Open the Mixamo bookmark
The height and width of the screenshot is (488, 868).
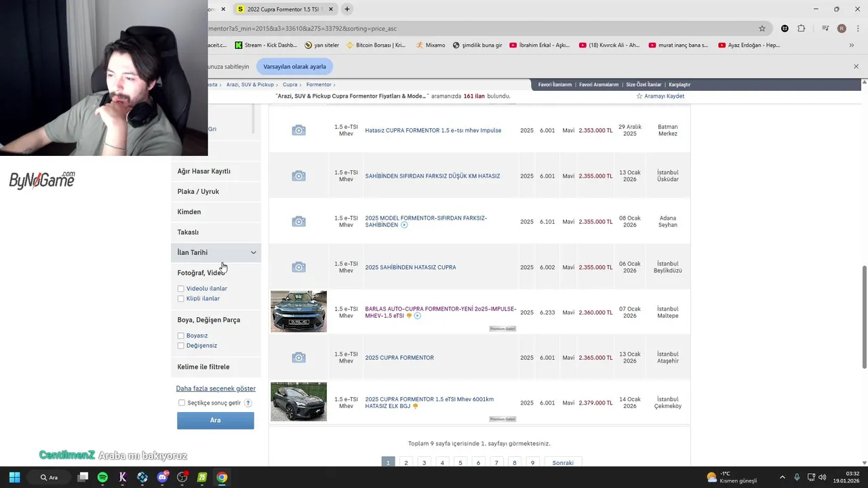click(431, 45)
